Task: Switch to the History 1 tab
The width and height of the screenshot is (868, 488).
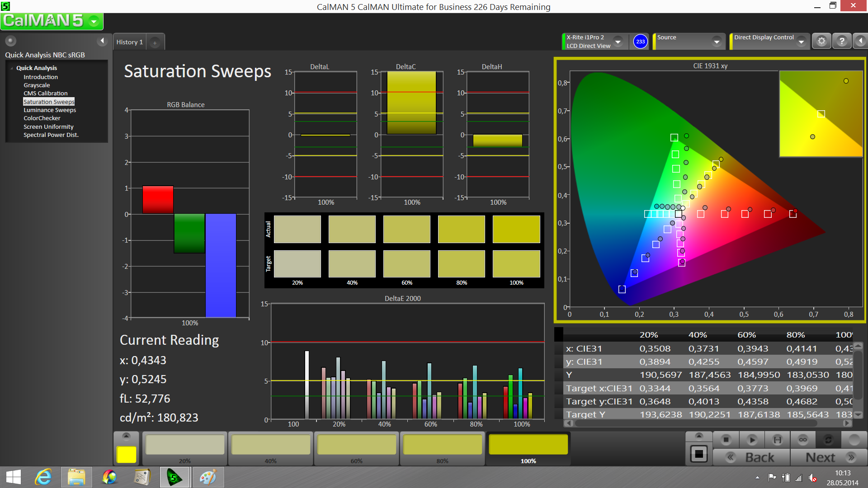Action: 129,42
